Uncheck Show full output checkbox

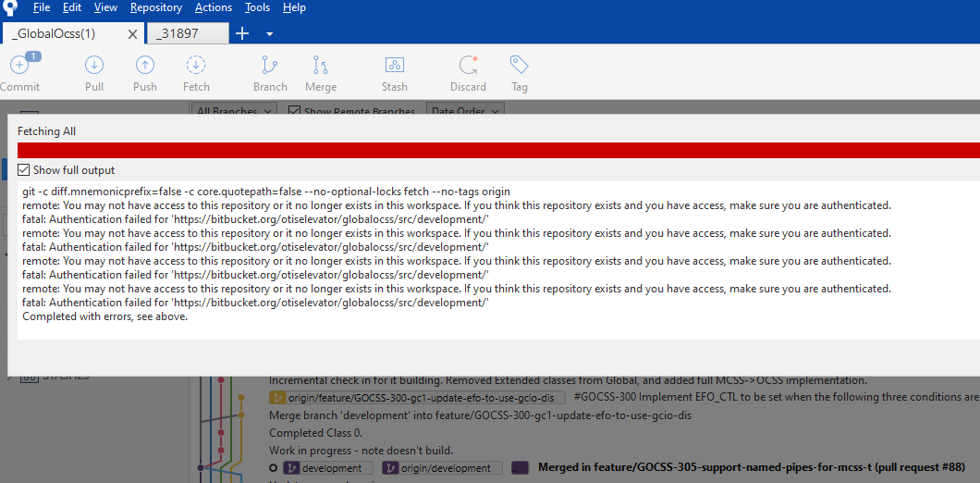[x=24, y=170]
